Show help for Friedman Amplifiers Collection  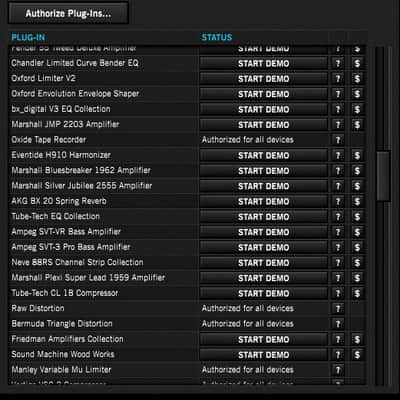(338, 339)
